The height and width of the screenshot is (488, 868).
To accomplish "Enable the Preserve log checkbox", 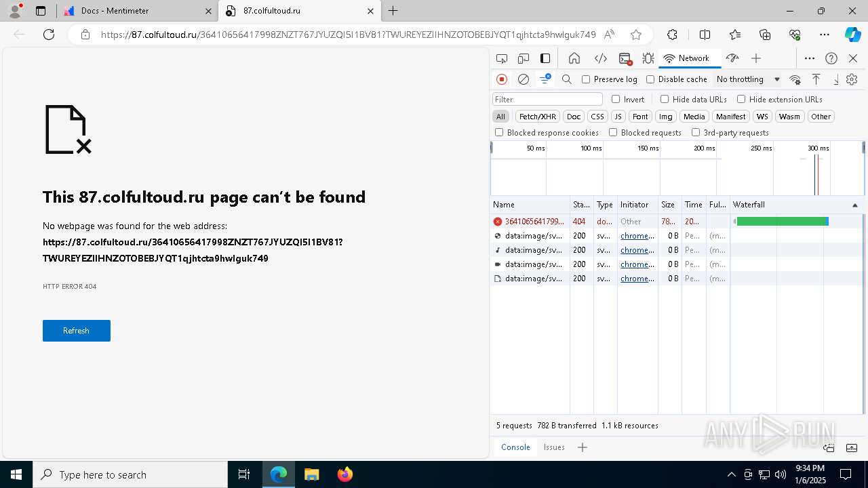I will pos(586,79).
